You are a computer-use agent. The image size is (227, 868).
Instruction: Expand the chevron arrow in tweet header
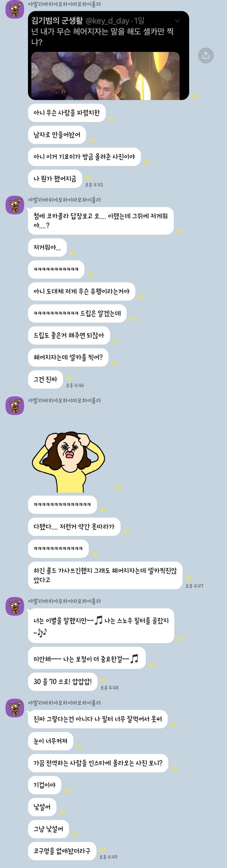177,21
